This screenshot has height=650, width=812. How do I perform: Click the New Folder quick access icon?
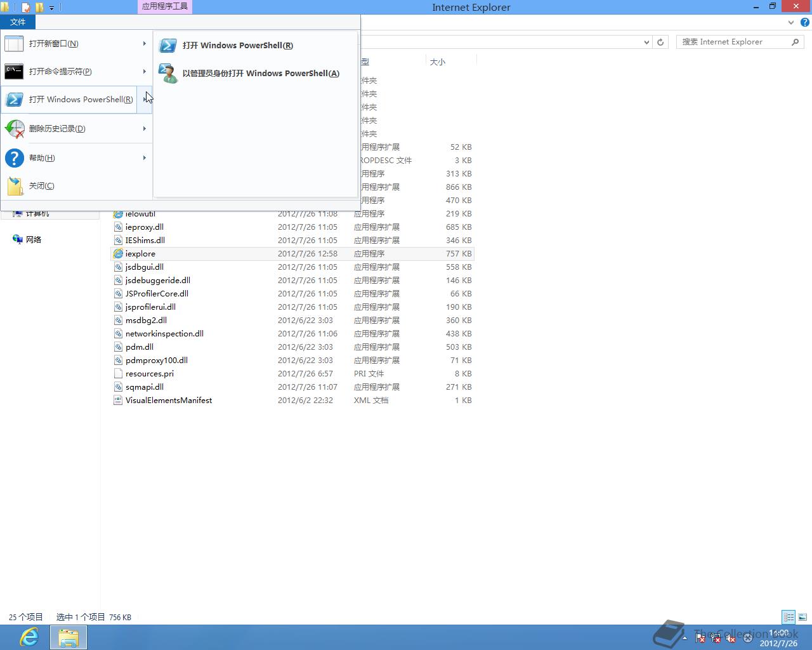tap(39, 8)
